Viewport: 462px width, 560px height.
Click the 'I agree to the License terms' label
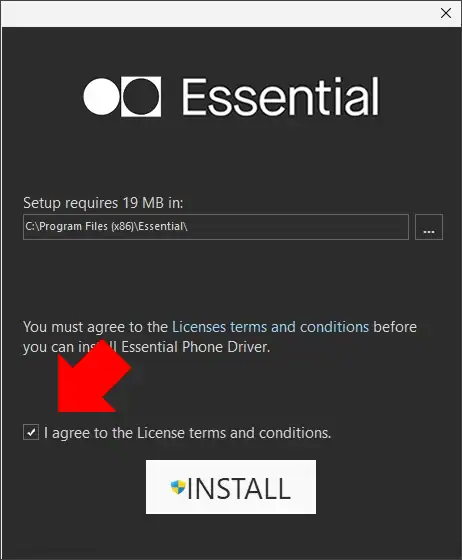[187, 433]
